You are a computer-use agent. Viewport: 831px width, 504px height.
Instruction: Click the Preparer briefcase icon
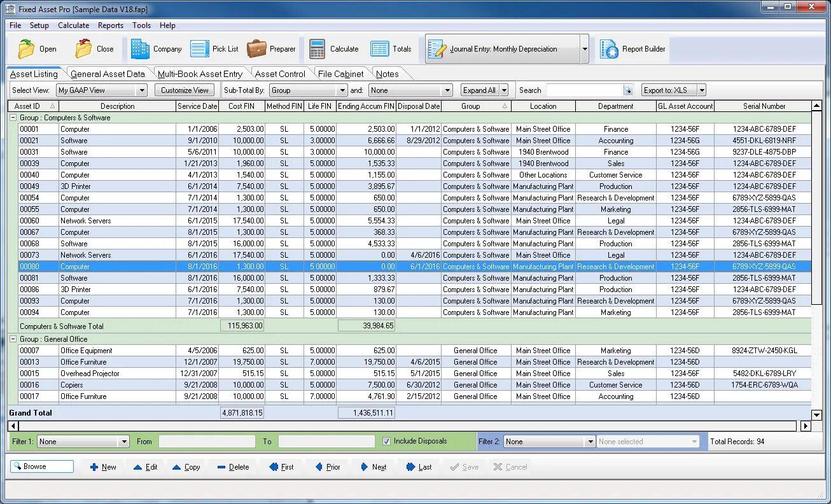256,49
